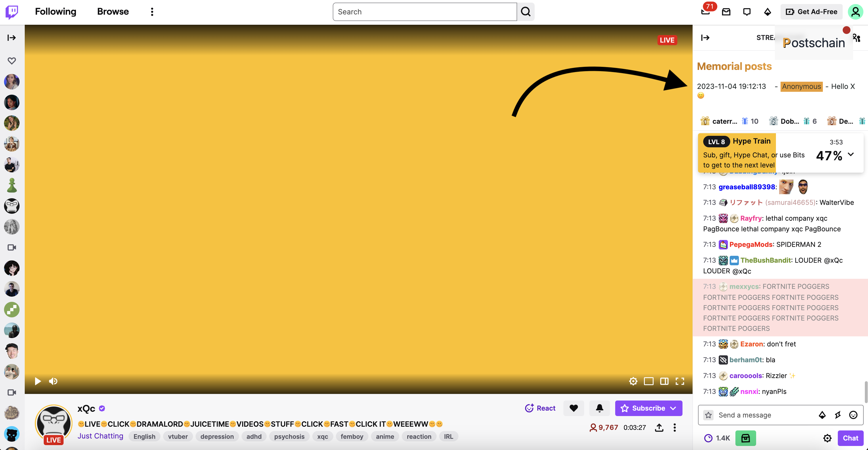Click the heart followed channels icon in sidebar
The image size is (868, 450).
(x=12, y=61)
